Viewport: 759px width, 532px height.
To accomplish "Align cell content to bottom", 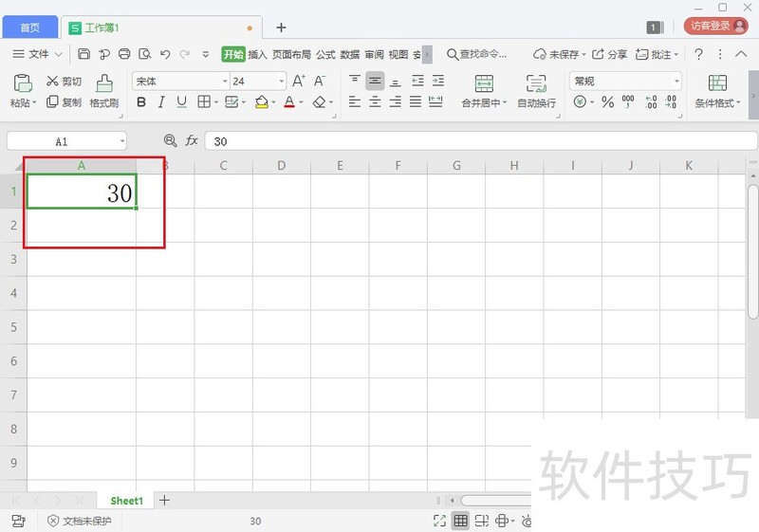I will tap(396, 82).
